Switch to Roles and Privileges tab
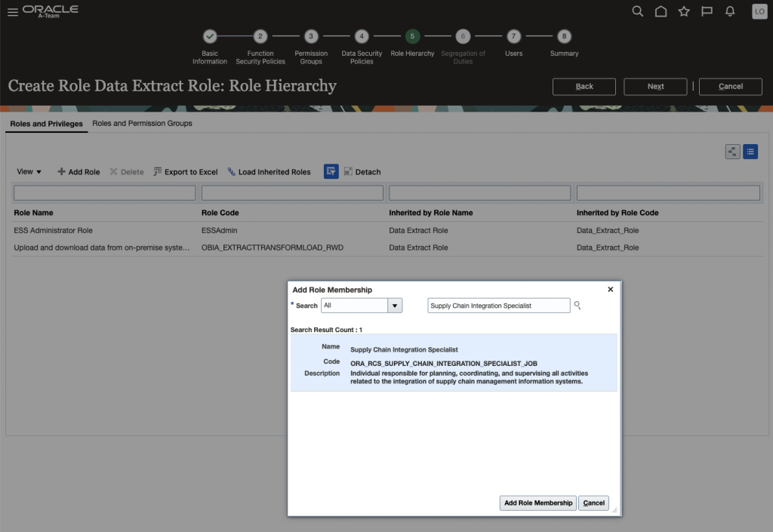The width and height of the screenshot is (773, 532). click(x=46, y=124)
